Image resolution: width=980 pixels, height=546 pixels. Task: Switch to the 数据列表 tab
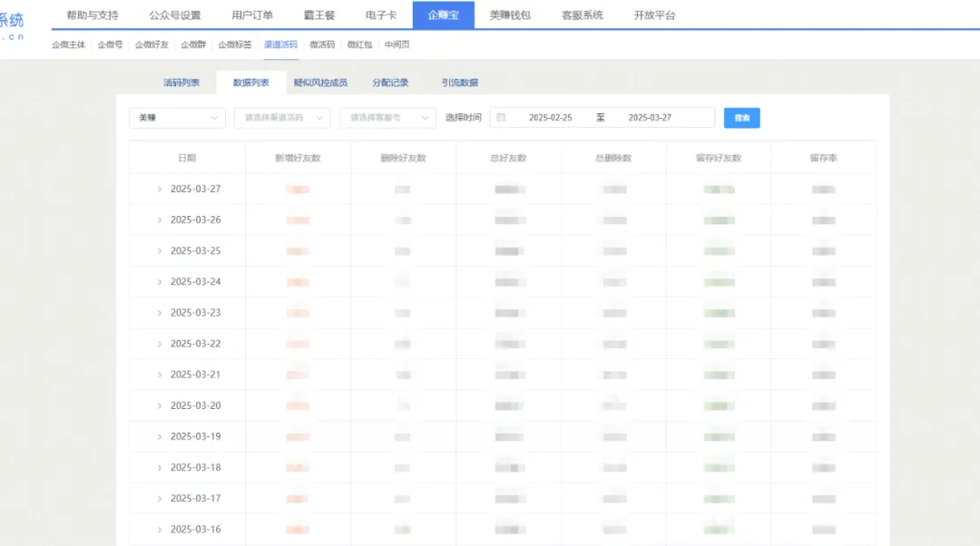tap(250, 83)
